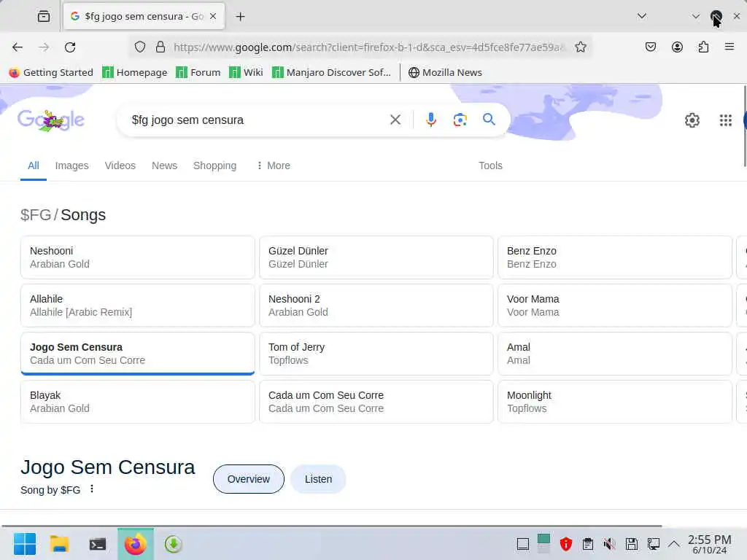Viewport: 747px width, 560px height.
Task: Open the Firefox hamburger menu
Action: tap(729, 47)
